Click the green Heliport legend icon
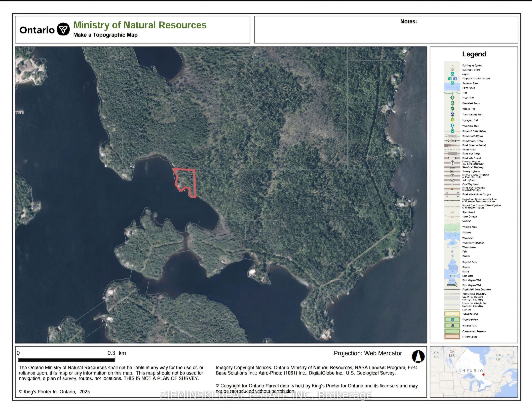Viewport: 532px width, 408px height. point(450,79)
